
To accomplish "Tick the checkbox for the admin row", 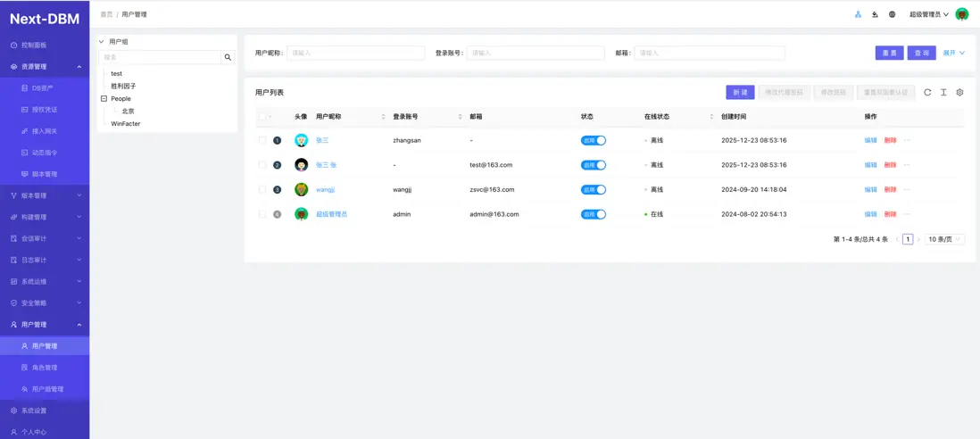I will 262,214.
